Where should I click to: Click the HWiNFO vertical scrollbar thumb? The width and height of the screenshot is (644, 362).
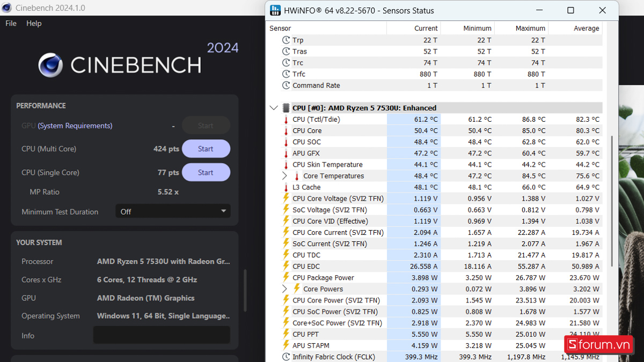tap(611, 201)
